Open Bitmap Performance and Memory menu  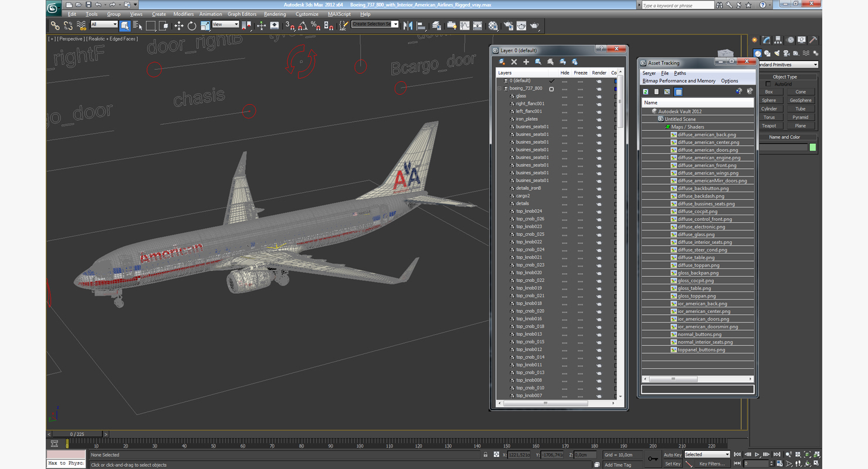pos(679,81)
